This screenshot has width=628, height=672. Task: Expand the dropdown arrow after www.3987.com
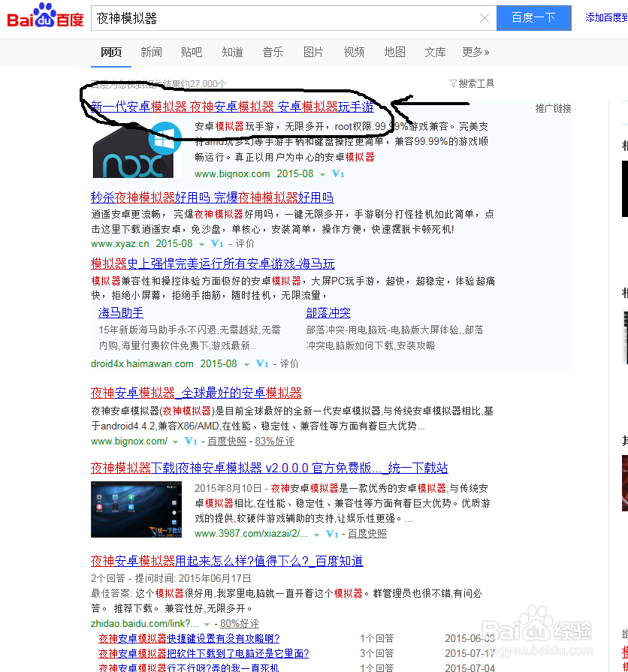click(x=316, y=535)
